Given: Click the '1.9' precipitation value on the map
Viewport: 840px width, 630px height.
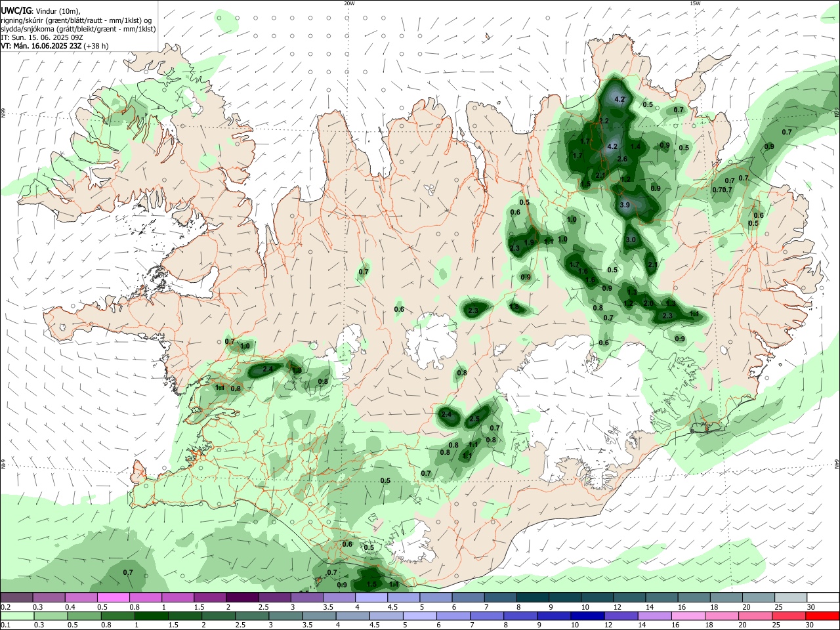Looking at the screenshot, I should 529,243.
